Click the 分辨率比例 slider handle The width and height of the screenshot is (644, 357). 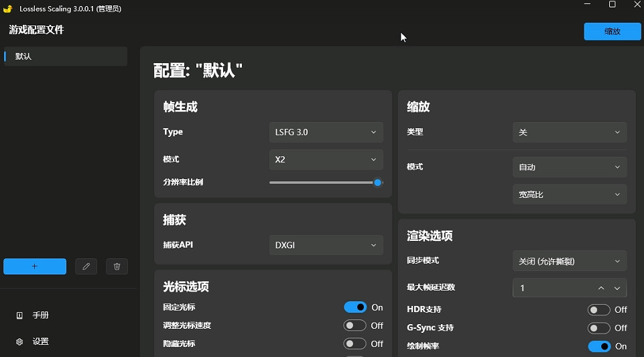[x=378, y=183]
